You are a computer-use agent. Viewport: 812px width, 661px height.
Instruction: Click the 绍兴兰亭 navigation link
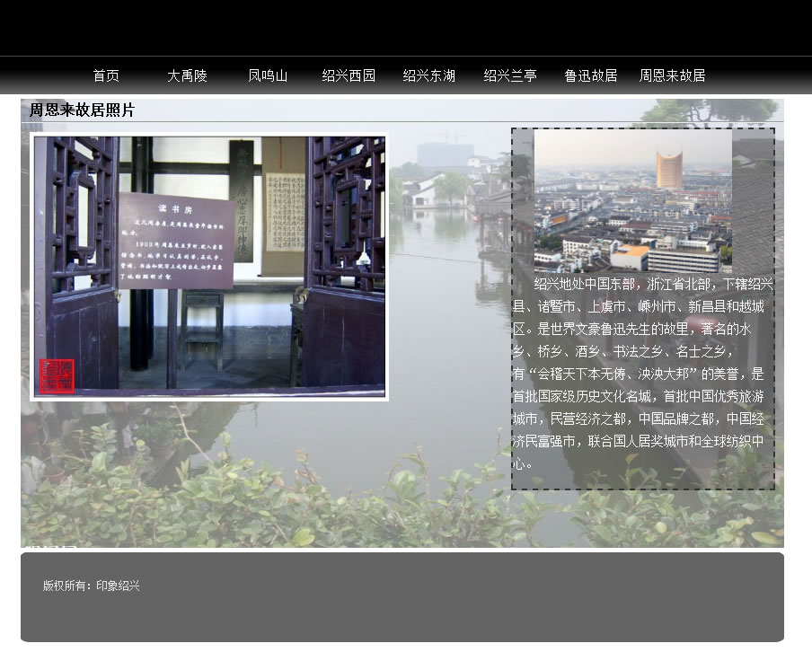pos(510,75)
